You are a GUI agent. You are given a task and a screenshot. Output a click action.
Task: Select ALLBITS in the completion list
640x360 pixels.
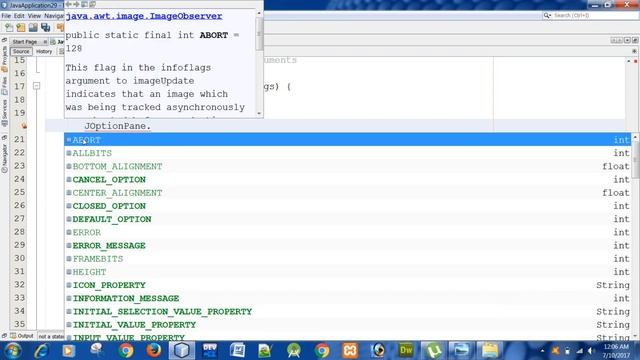[348, 153]
